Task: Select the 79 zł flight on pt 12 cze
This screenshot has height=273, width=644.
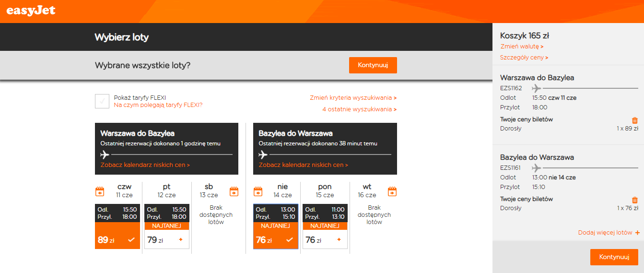Action: coord(167,226)
